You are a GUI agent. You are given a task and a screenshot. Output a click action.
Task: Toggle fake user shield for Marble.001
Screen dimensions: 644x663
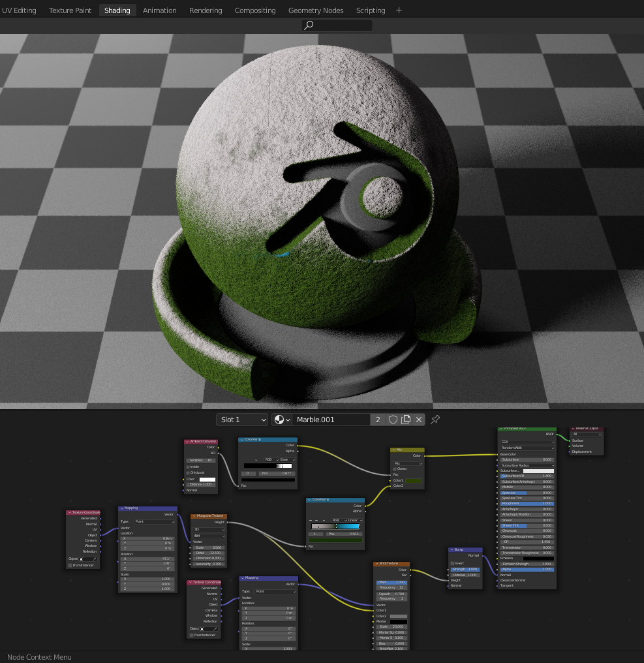pos(393,420)
